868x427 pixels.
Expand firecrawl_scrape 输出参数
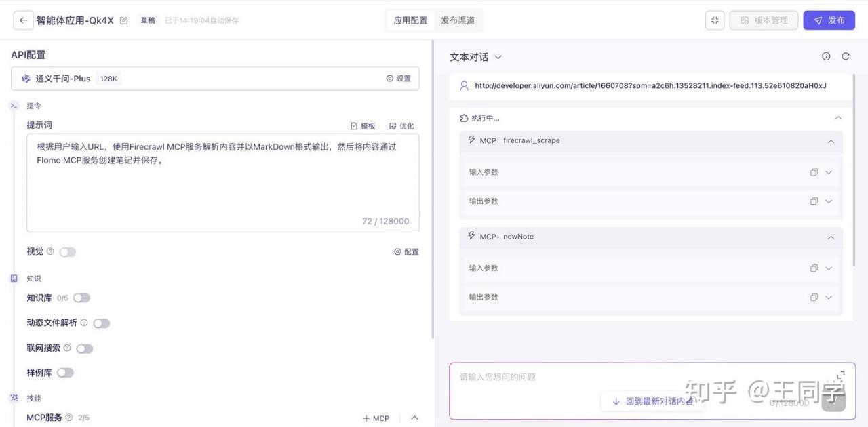829,201
